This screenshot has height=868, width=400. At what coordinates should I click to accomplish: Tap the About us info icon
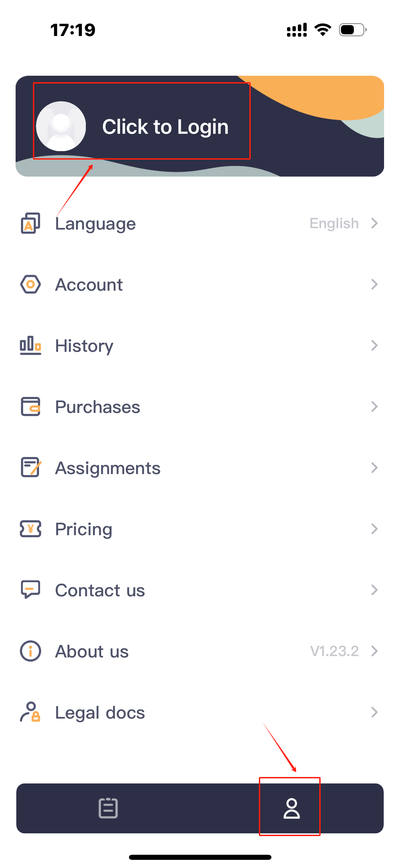pos(31,651)
